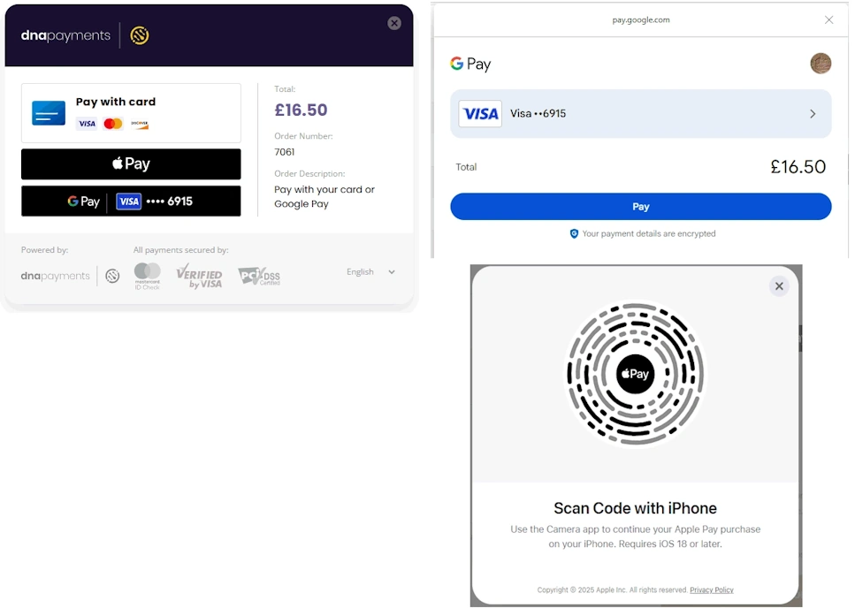The image size is (855, 616).
Task: Click the Google Pay logo
Action: point(470,64)
